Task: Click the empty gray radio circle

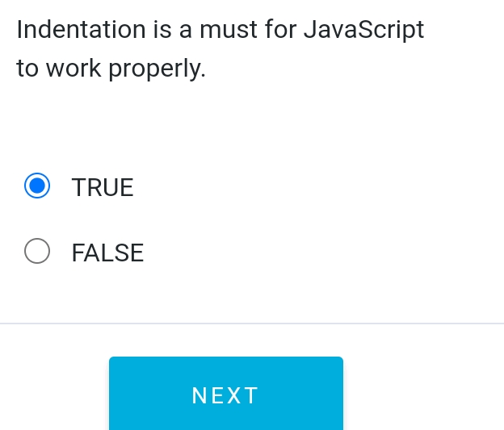Action: [x=37, y=252]
